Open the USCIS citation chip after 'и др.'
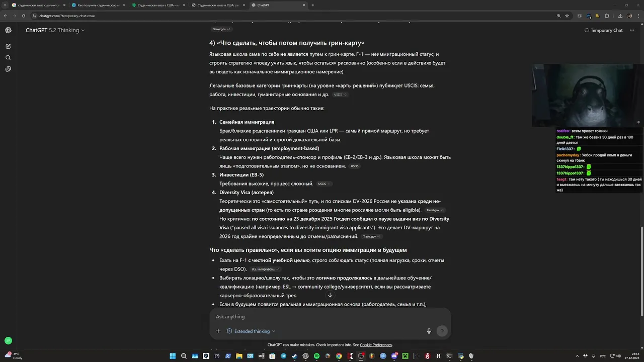The width and height of the screenshot is (644, 362). (340, 95)
